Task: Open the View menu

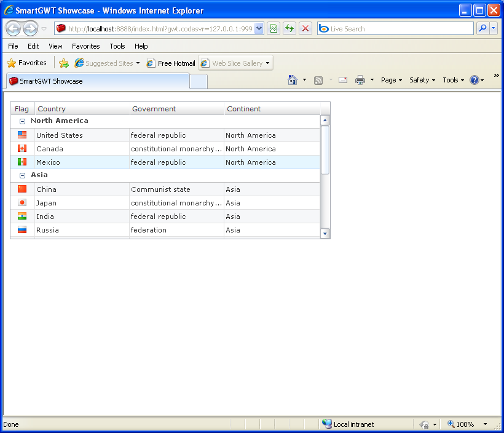Action: coord(55,46)
